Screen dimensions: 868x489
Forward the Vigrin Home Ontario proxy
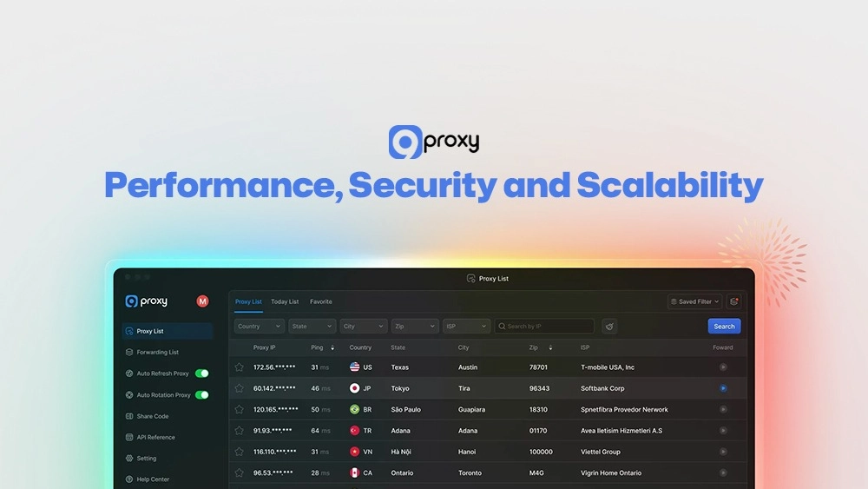723,473
